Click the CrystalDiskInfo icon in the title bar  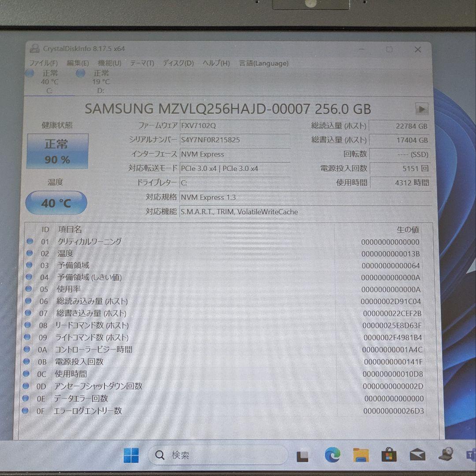tap(33, 49)
